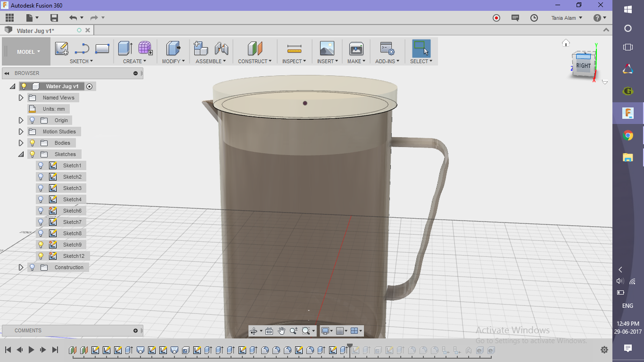Jump to timeline end
The image size is (644, 362).
click(x=55, y=350)
